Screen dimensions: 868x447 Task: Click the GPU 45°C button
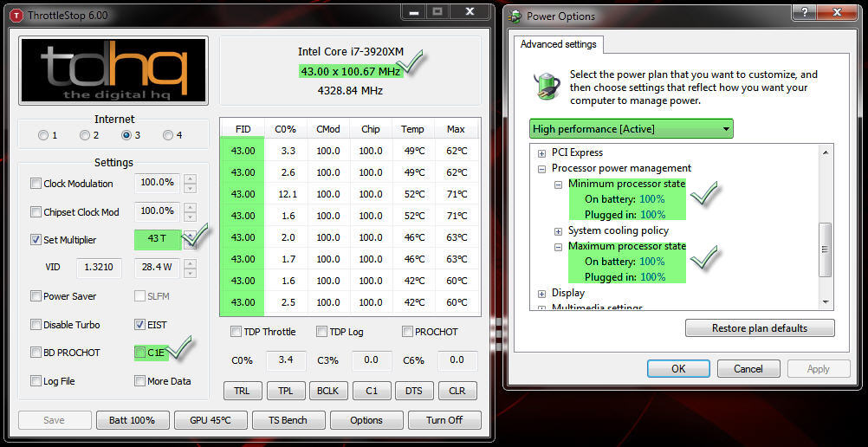pyautogui.click(x=211, y=420)
